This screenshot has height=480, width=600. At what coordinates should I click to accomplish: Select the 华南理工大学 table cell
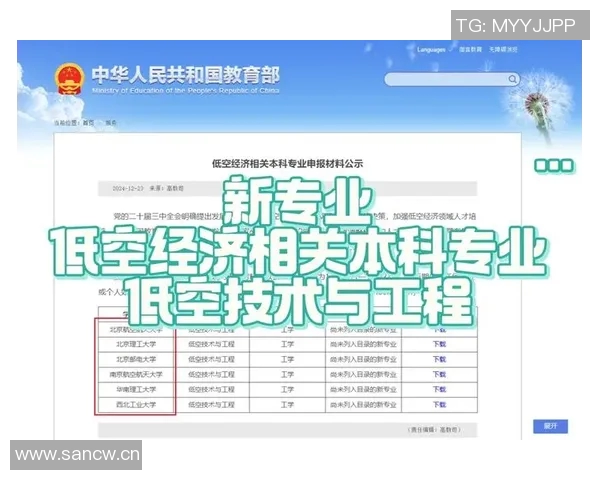(136, 390)
